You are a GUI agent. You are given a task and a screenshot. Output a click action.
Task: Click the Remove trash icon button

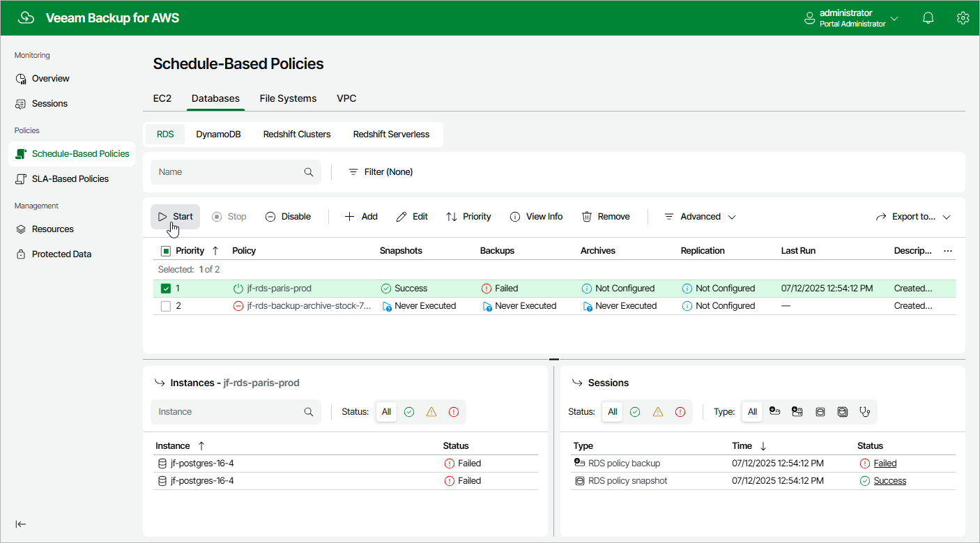point(606,217)
